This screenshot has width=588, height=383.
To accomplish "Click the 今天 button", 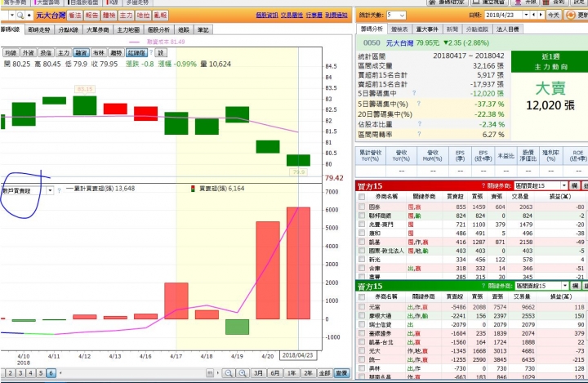I will (554, 15).
